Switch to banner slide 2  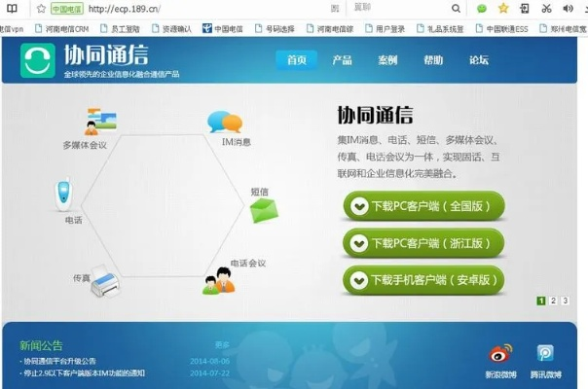point(553,301)
